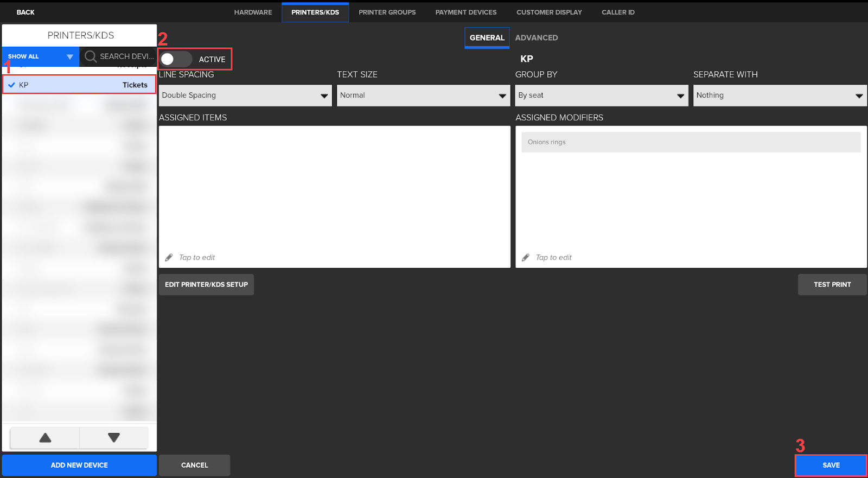Click the checkmark beside KP device

tap(11, 85)
